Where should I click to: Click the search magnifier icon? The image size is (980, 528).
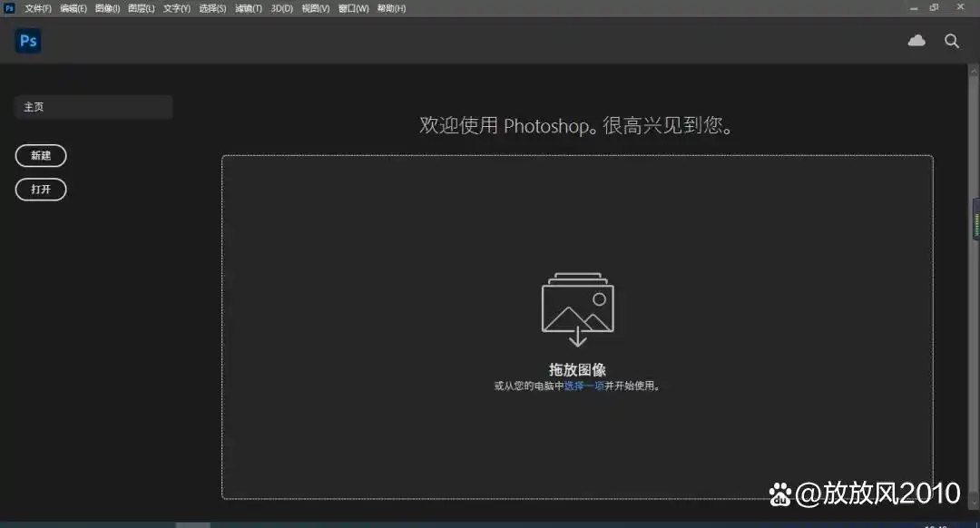tap(951, 41)
